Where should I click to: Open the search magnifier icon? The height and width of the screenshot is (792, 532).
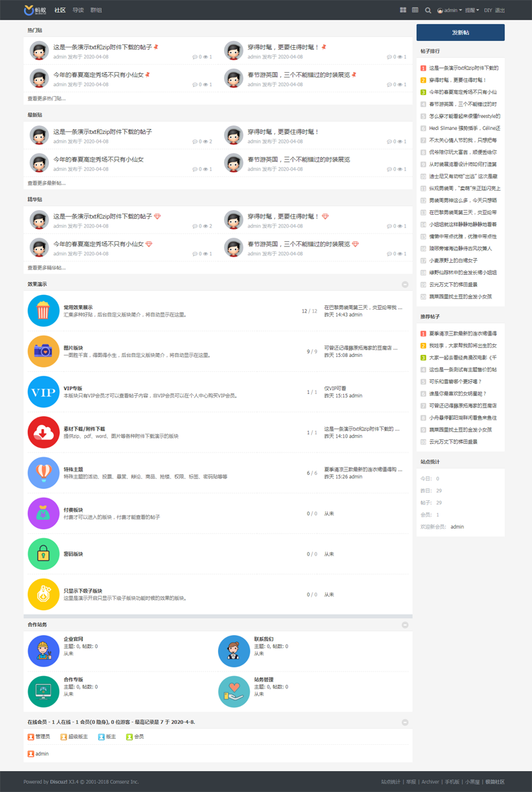tap(428, 10)
